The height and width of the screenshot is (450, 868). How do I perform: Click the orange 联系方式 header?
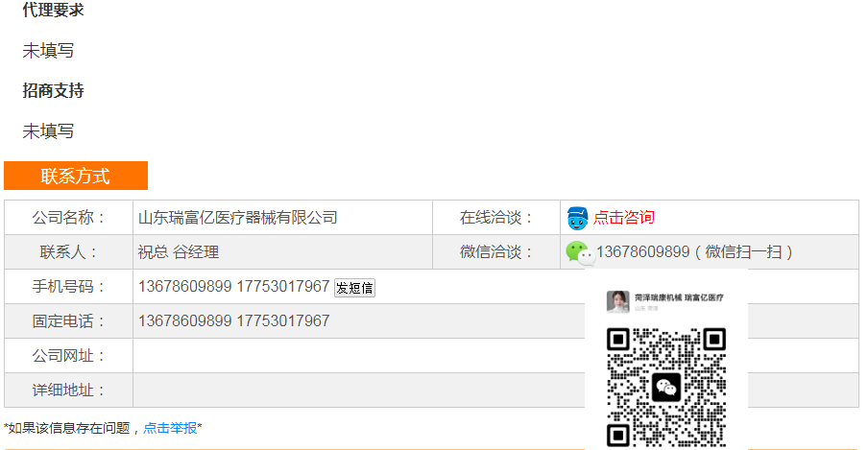click(76, 176)
